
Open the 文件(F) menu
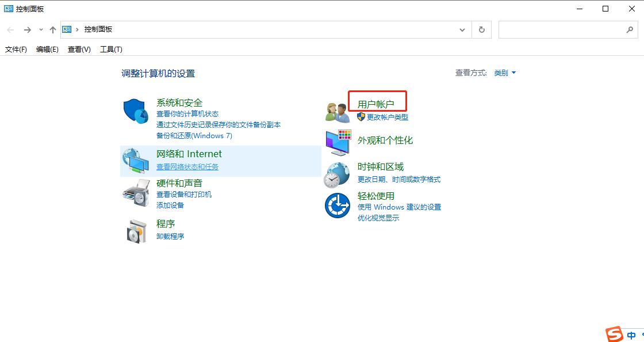[16, 49]
